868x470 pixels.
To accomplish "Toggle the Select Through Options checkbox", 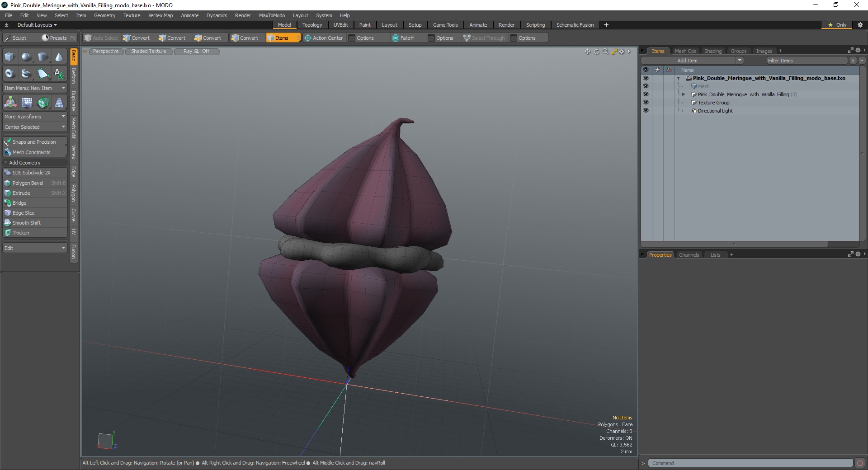I will (x=514, y=38).
